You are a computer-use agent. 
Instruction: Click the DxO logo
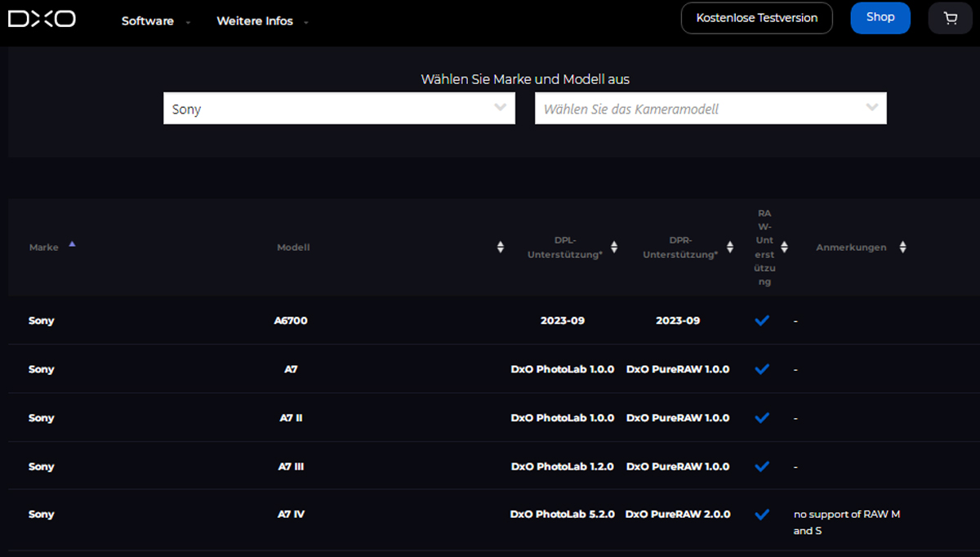(42, 18)
